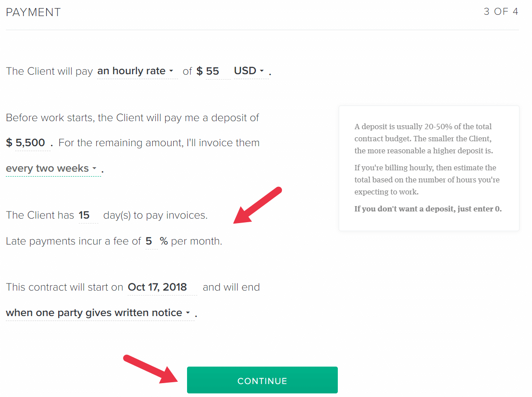Click the "3 OF 4" step indicator
532x397 pixels.
[x=501, y=11]
